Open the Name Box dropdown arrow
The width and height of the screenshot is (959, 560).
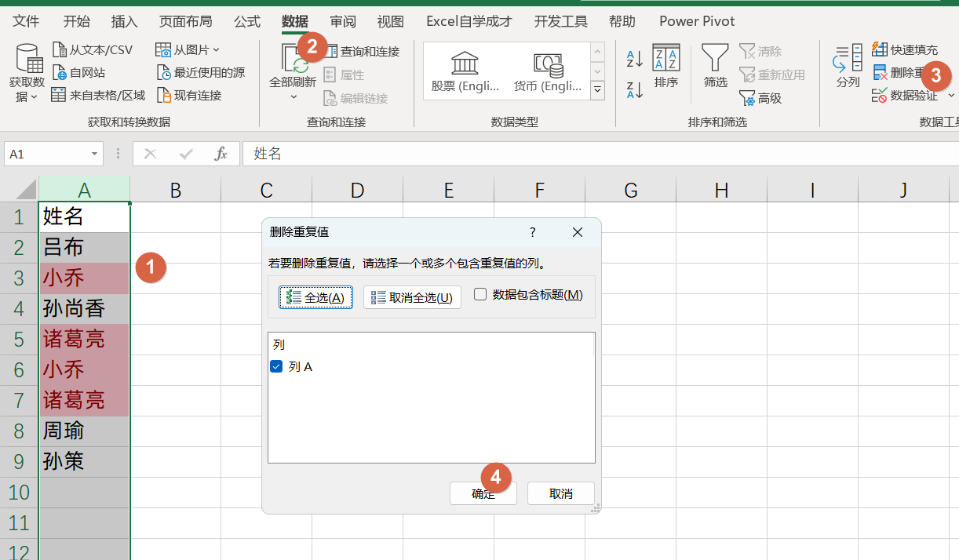95,155
